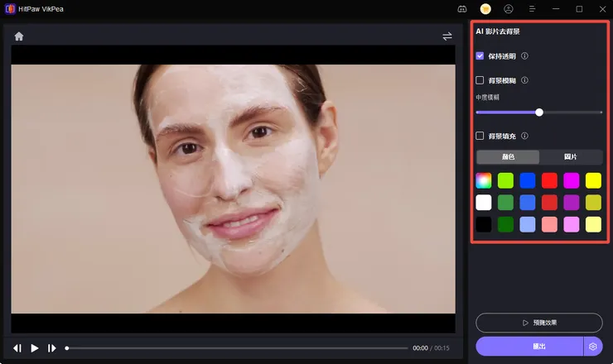Open the Discord community icon
Image resolution: width=613 pixels, height=364 pixels.
(x=462, y=9)
